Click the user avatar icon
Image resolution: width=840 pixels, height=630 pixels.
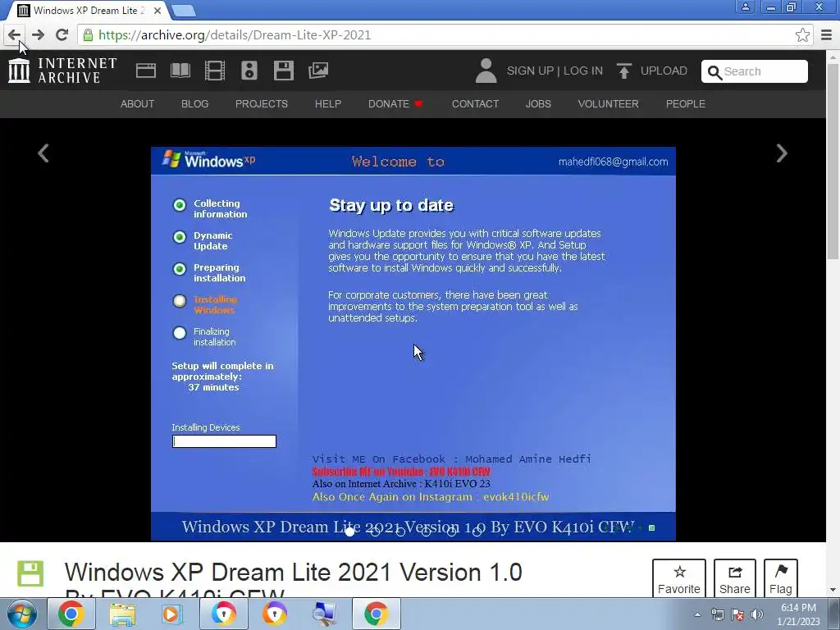tap(486, 71)
